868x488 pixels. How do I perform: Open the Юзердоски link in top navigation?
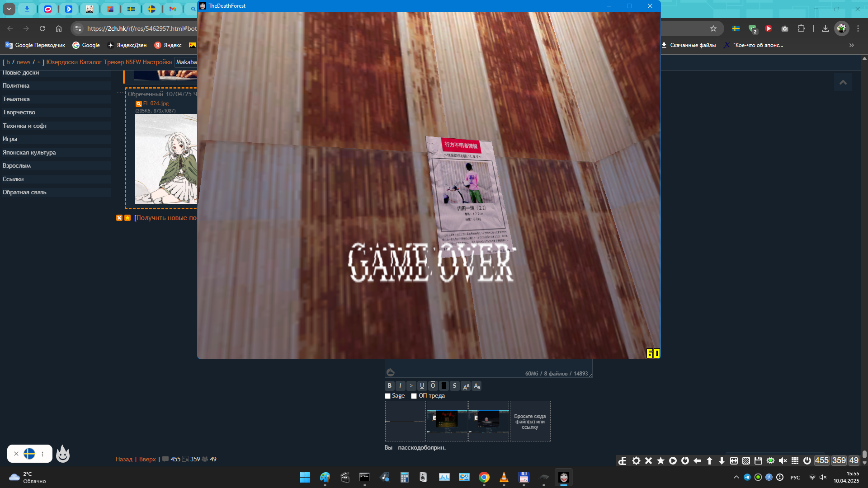(62, 62)
